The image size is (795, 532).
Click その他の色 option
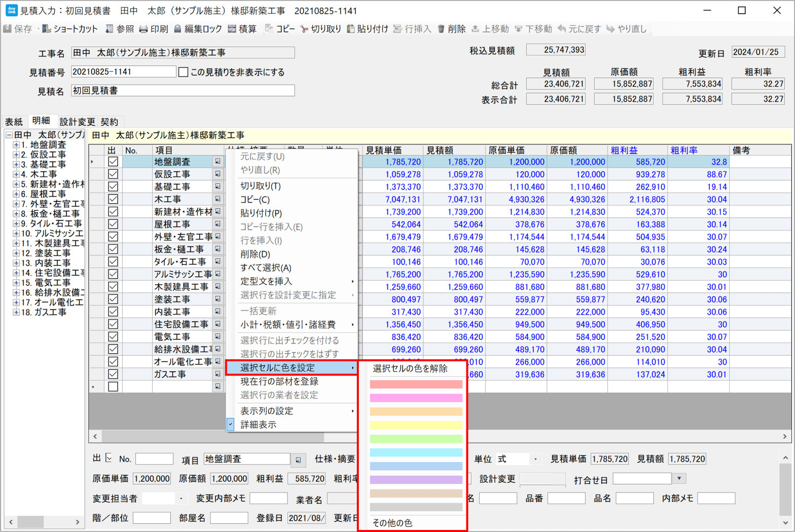392,522
